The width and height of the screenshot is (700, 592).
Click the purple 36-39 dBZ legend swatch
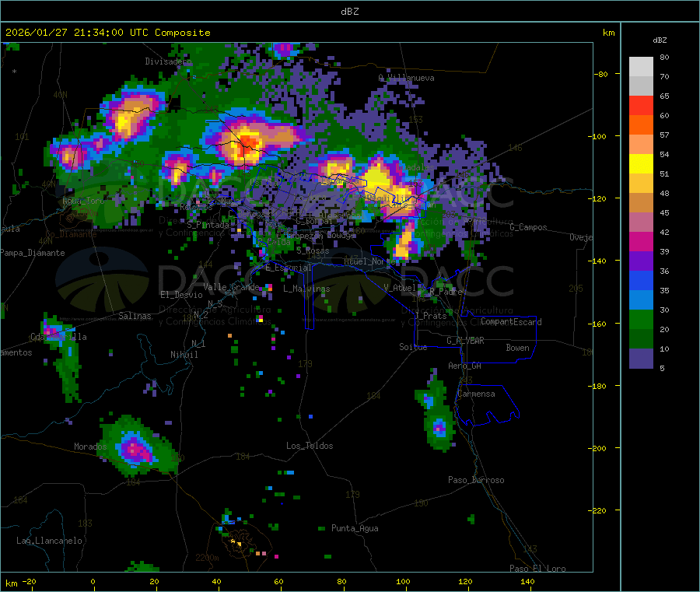(x=641, y=261)
